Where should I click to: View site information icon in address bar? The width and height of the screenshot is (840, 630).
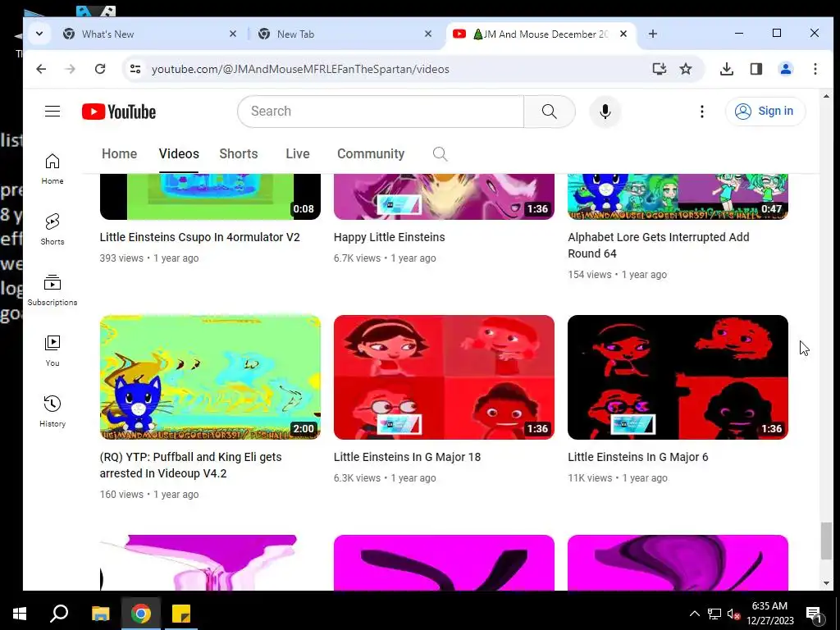coord(135,69)
